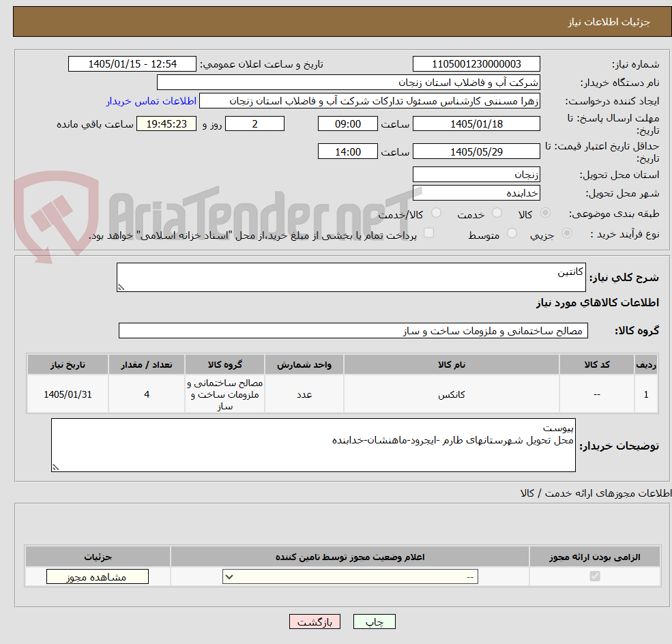Click the ردیف column header
The height and width of the screenshot is (644, 672).
[x=646, y=364]
